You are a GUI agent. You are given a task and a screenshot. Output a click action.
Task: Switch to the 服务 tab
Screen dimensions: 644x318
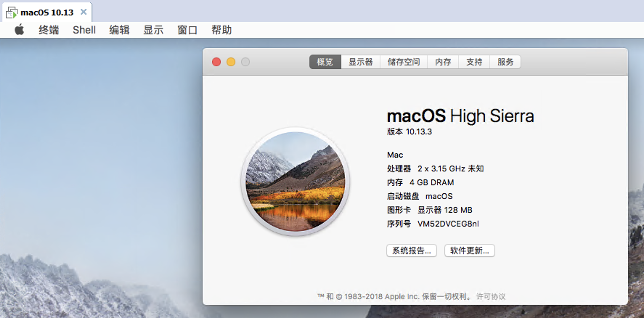[x=505, y=62]
